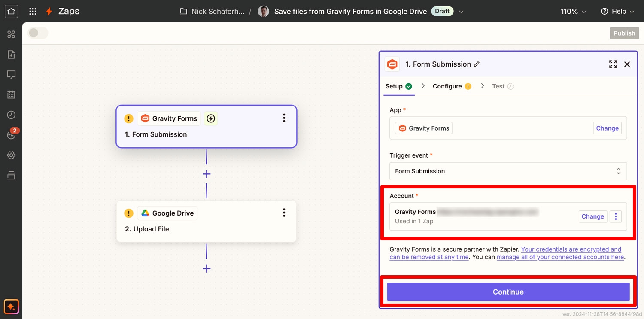Click the Draft status badge

click(442, 12)
